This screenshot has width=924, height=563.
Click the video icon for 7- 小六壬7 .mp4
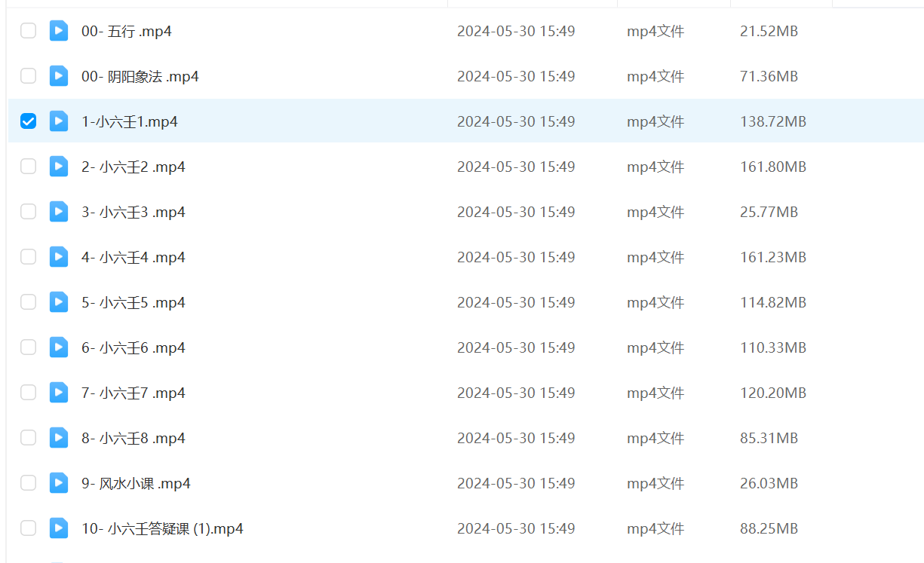click(59, 393)
